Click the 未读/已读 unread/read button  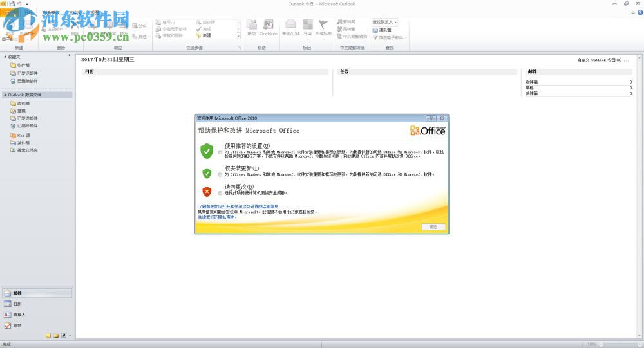coord(291,28)
